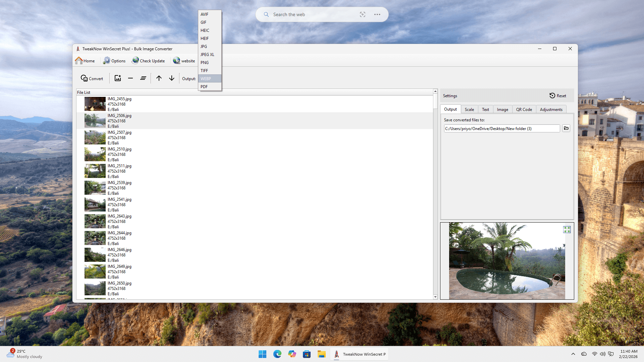Click the file list scrollbar down arrow
The image size is (644, 362).
pyautogui.click(x=435, y=297)
